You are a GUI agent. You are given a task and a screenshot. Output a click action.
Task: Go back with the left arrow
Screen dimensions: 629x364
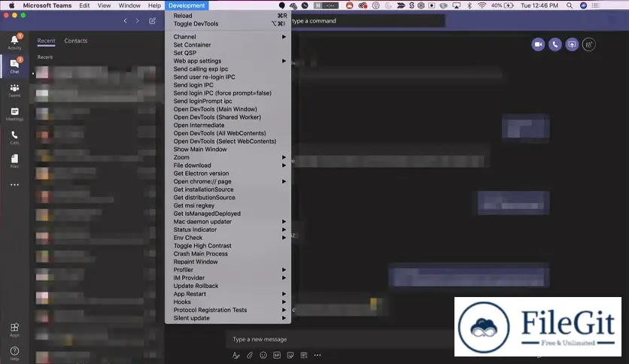pos(125,21)
